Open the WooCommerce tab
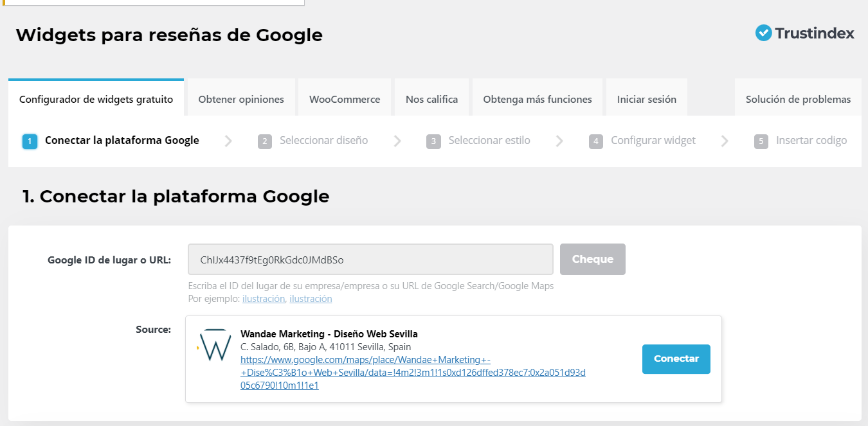The width and height of the screenshot is (868, 426). click(x=345, y=98)
